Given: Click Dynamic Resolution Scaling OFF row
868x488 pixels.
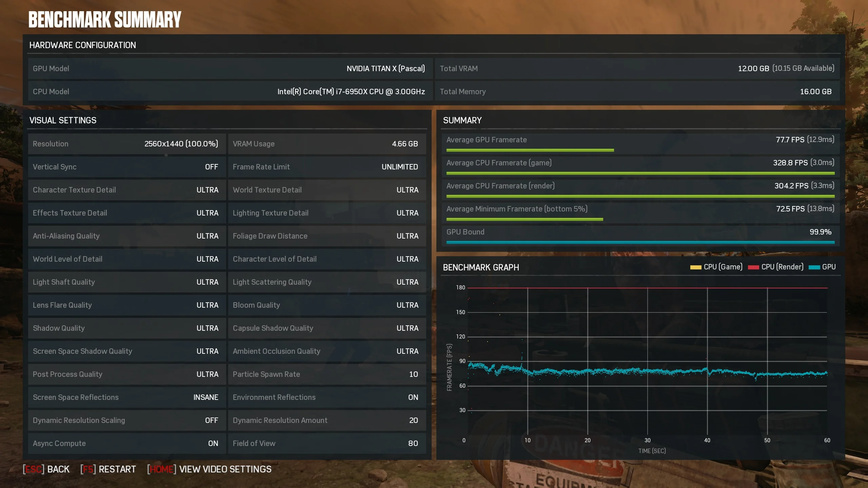Looking at the screenshot, I should pos(127,421).
